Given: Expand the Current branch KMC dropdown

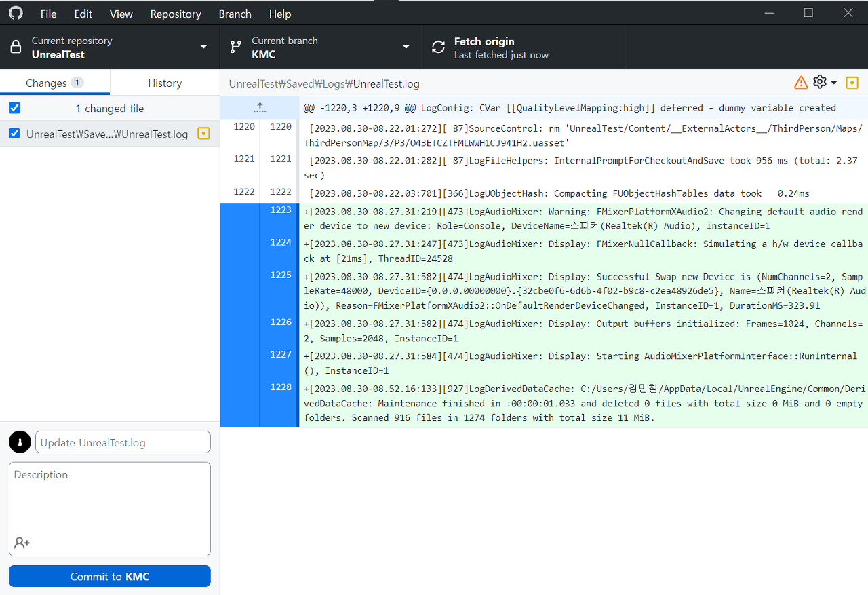Looking at the screenshot, I should (x=321, y=47).
